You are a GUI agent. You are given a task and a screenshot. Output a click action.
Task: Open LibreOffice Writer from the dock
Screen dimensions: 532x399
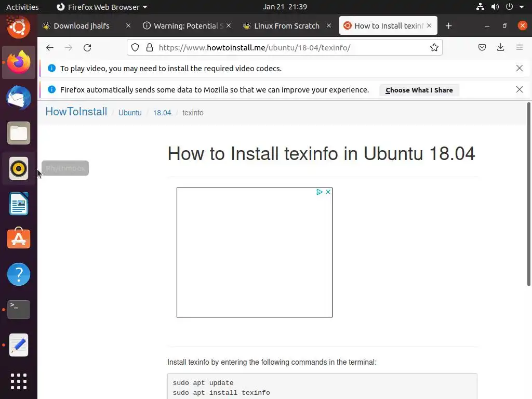tap(19, 204)
